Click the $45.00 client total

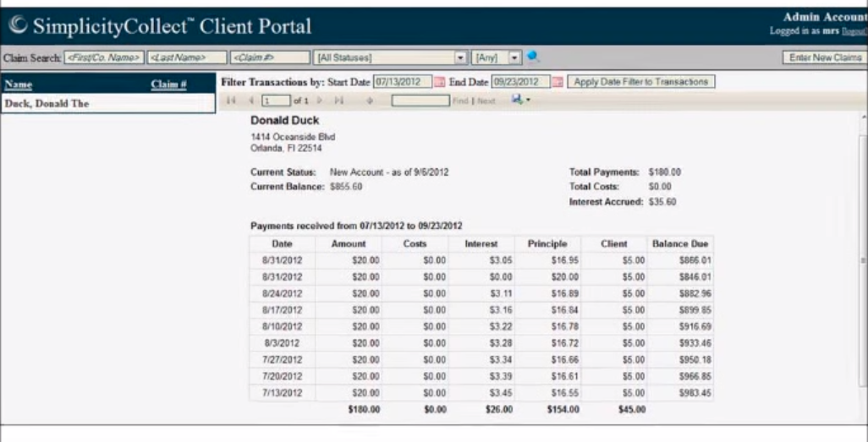632,410
